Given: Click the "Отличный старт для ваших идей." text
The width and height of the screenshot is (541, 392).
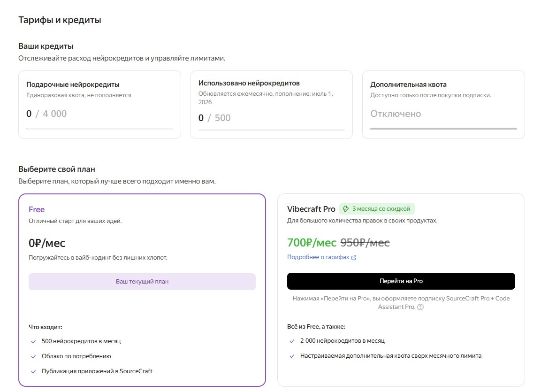Looking at the screenshot, I should click(75, 221).
